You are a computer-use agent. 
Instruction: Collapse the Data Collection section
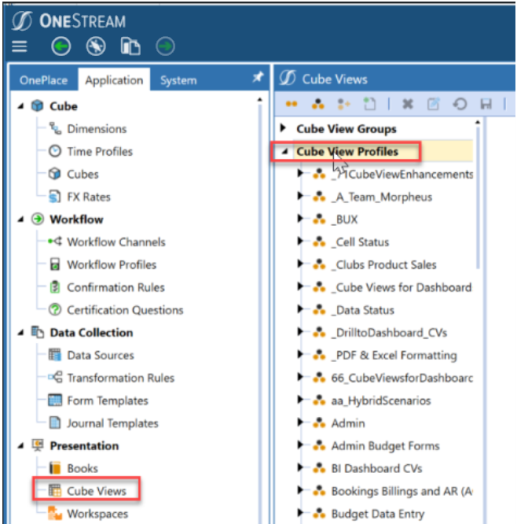21,333
